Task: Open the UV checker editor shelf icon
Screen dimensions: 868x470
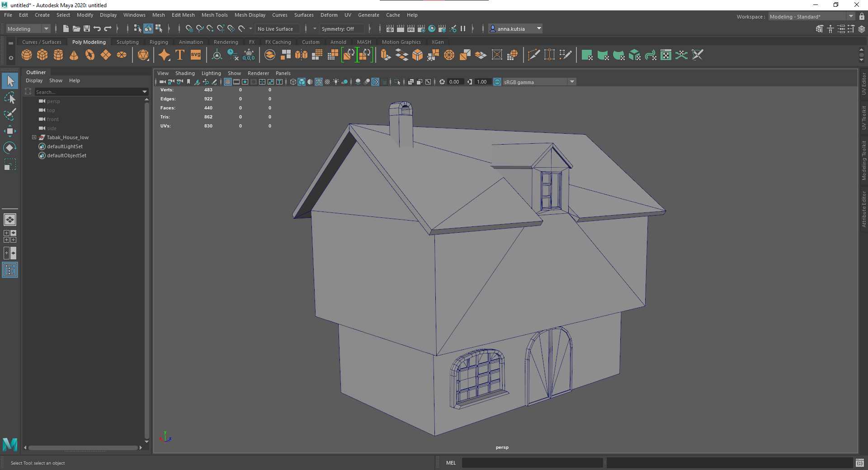Action: coord(666,55)
